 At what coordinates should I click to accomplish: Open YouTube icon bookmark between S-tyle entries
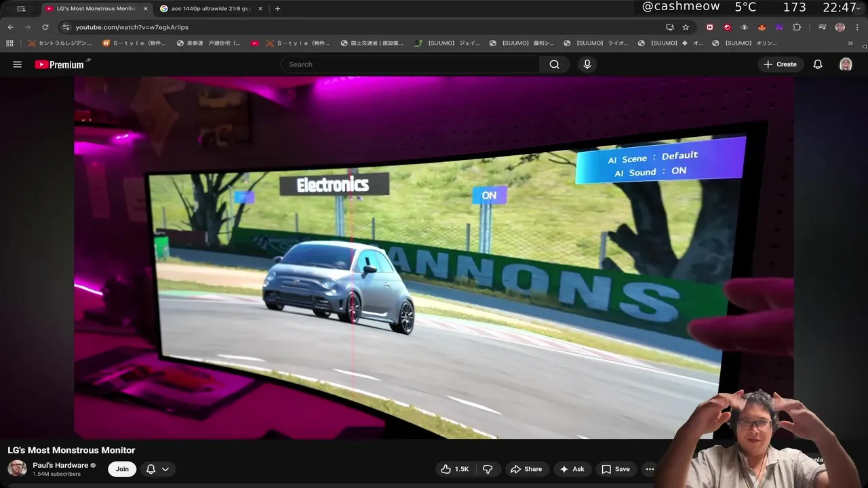coord(255,43)
